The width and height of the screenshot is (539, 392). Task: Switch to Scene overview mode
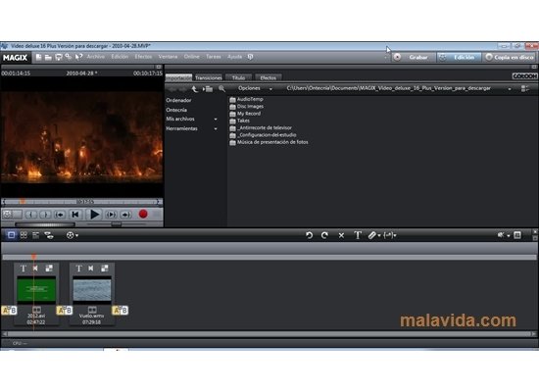(x=24, y=235)
